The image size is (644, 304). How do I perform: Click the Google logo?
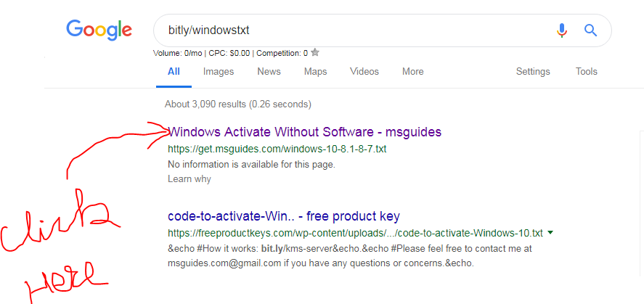click(x=99, y=30)
